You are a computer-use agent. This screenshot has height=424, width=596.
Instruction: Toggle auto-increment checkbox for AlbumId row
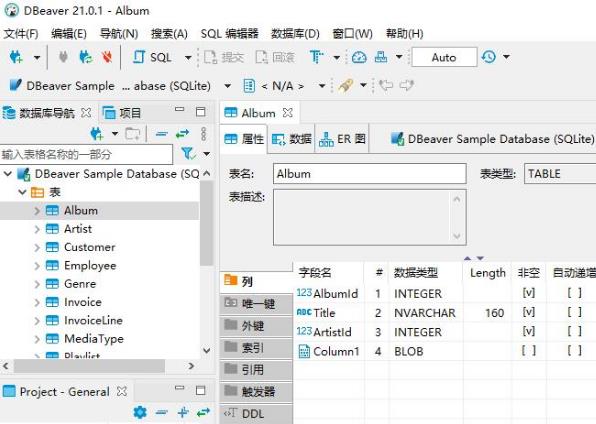pyautogui.click(x=574, y=293)
